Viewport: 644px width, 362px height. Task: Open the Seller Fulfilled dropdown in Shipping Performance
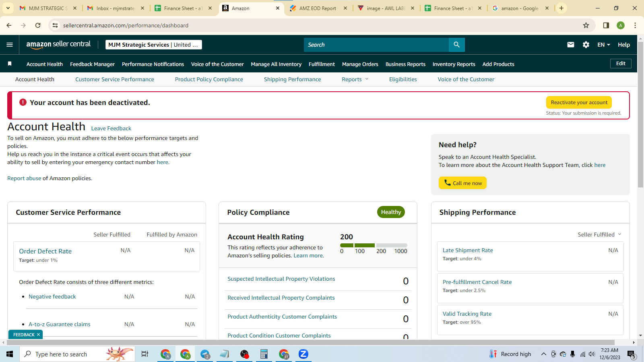pos(599,234)
